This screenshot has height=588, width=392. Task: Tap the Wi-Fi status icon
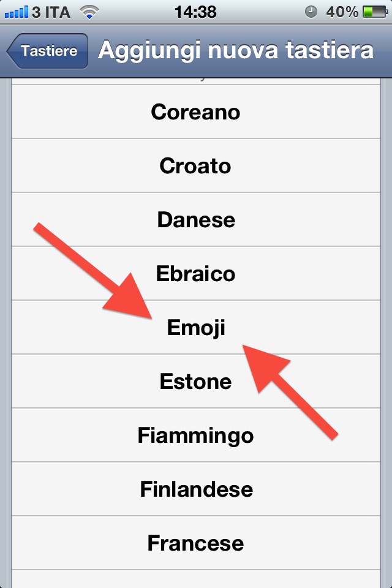point(90,12)
